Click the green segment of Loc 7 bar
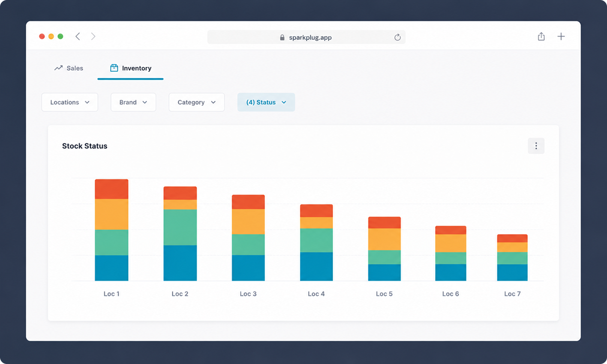Image resolution: width=607 pixels, height=364 pixels. [x=512, y=258]
